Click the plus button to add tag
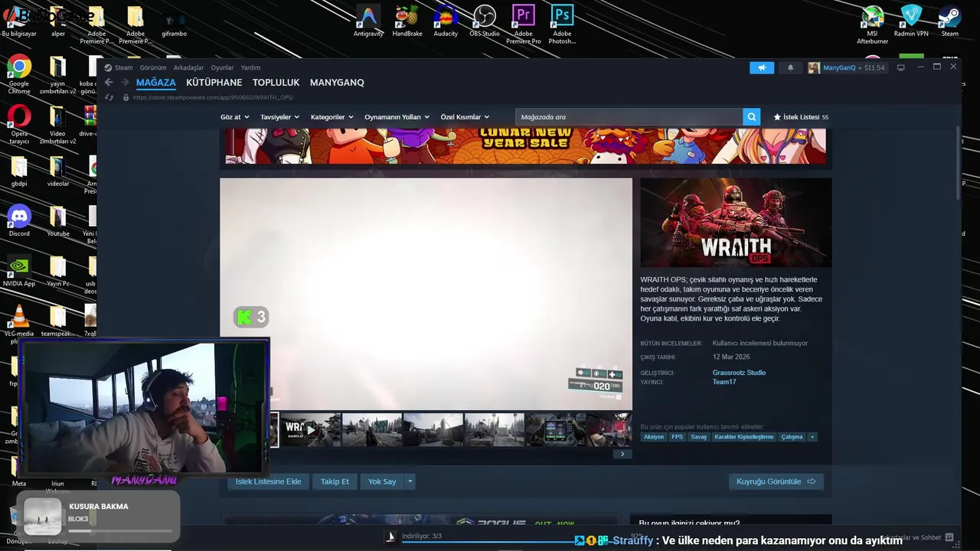The height and width of the screenshot is (551, 980). tap(812, 437)
